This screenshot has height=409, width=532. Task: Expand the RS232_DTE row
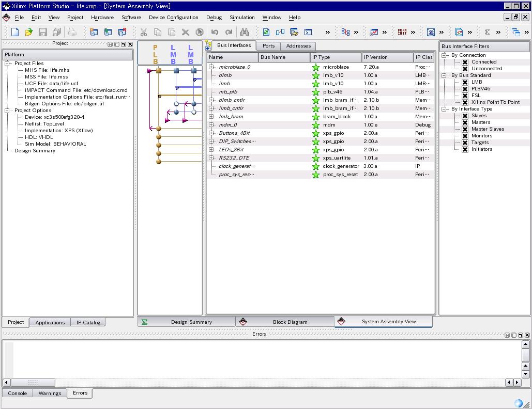pos(211,158)
